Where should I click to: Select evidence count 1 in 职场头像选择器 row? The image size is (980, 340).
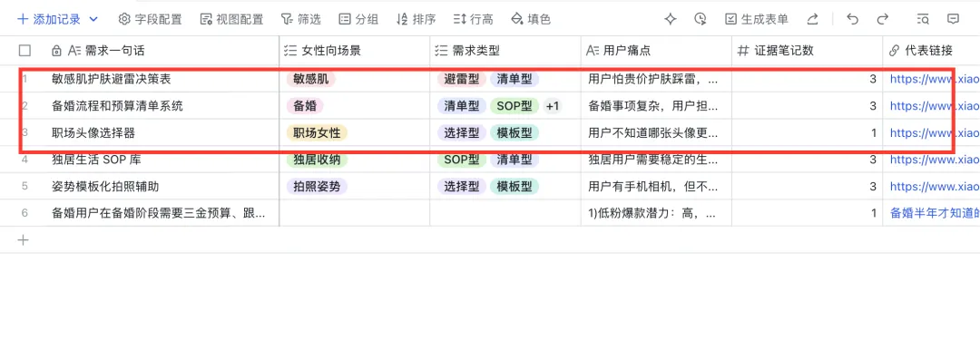807,132
